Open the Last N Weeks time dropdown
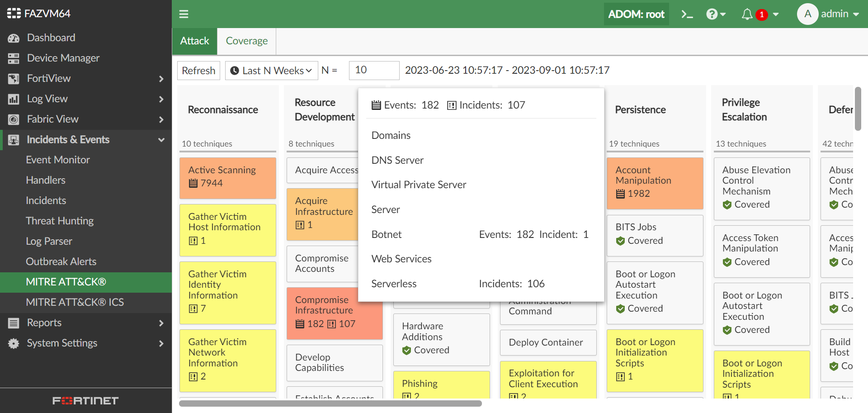868x413 pixels. [x=271, y=71]
